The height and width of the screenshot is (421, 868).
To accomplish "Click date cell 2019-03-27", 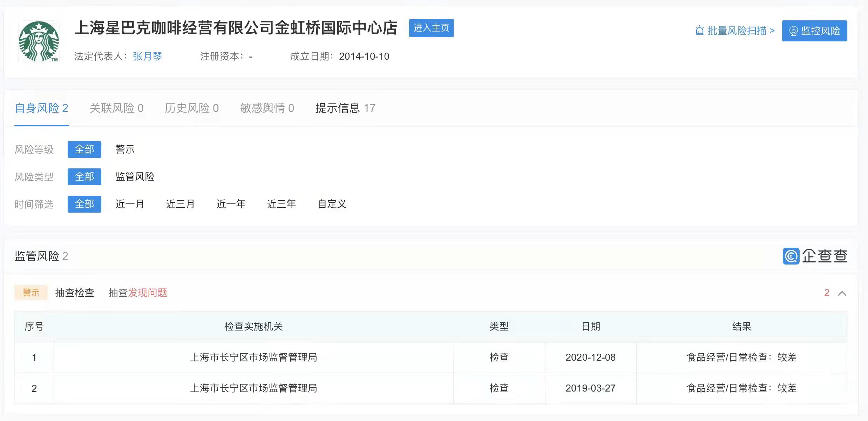I will [591, 388].
